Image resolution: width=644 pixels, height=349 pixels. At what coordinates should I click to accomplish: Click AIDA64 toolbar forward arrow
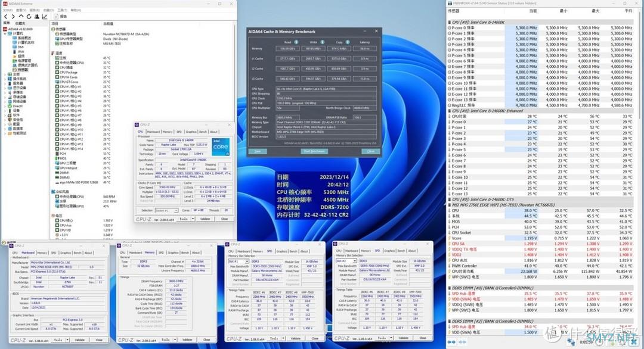(13, 17)
